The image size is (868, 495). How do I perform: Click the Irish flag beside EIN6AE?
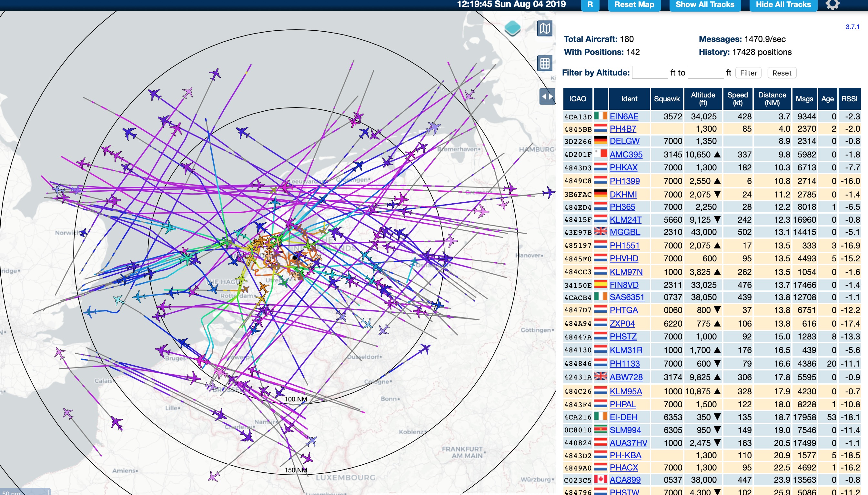coord(601,116)
